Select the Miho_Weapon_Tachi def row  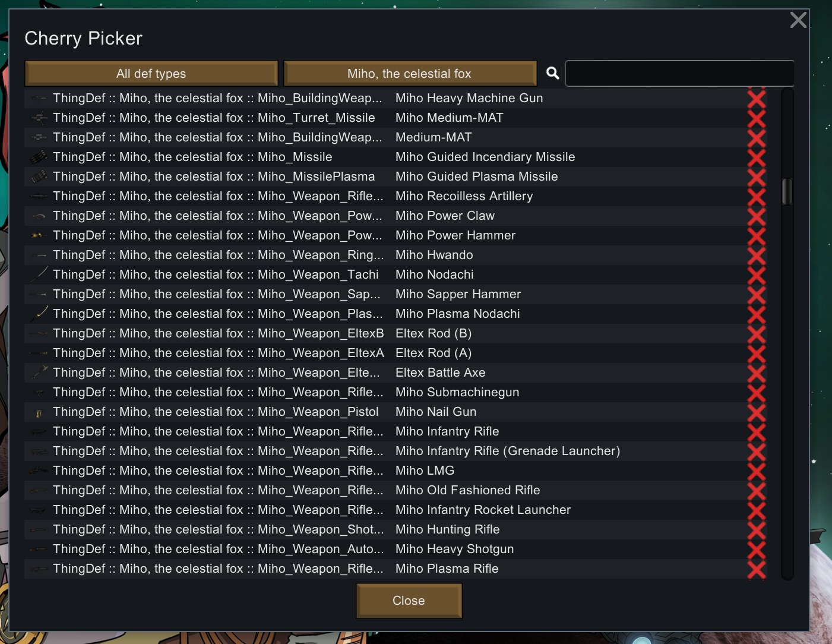pyautogui.click(x=396, y=274)
